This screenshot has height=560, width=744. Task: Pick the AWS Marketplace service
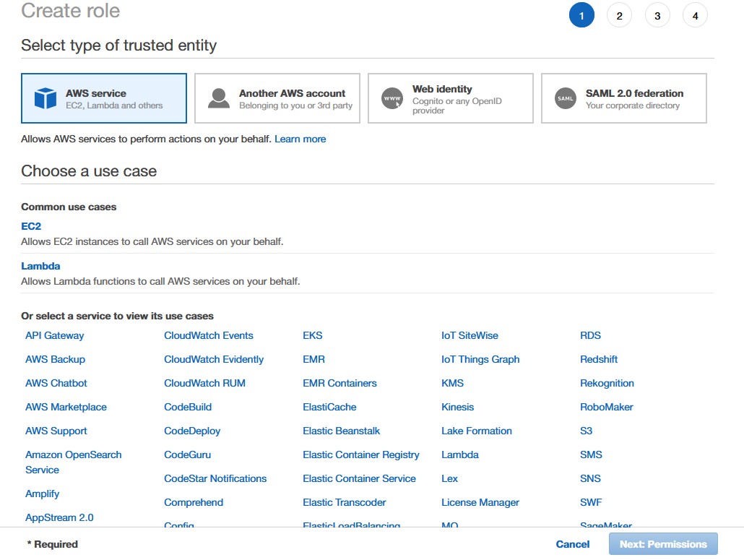tap(66, 407)
